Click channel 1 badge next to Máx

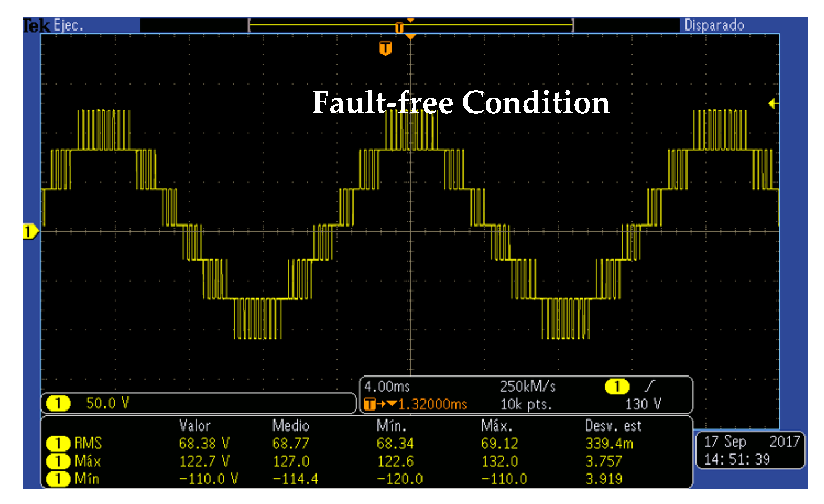pos(58,461)
